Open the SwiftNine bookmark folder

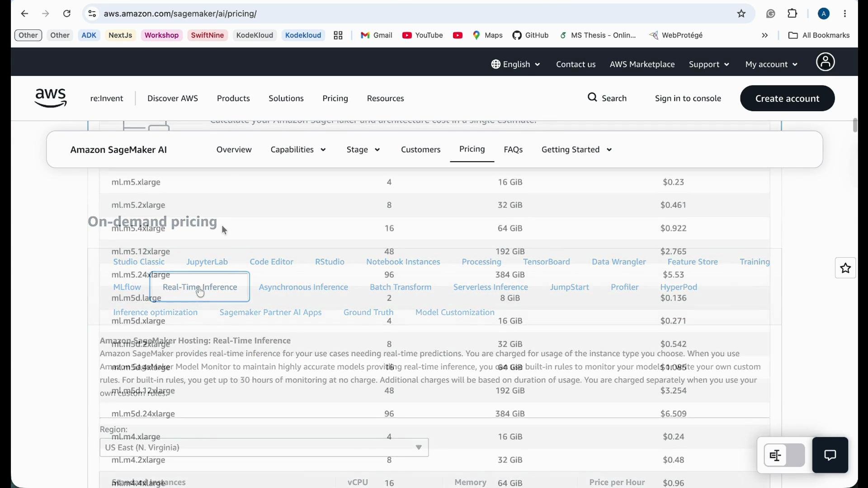[208, 36]
